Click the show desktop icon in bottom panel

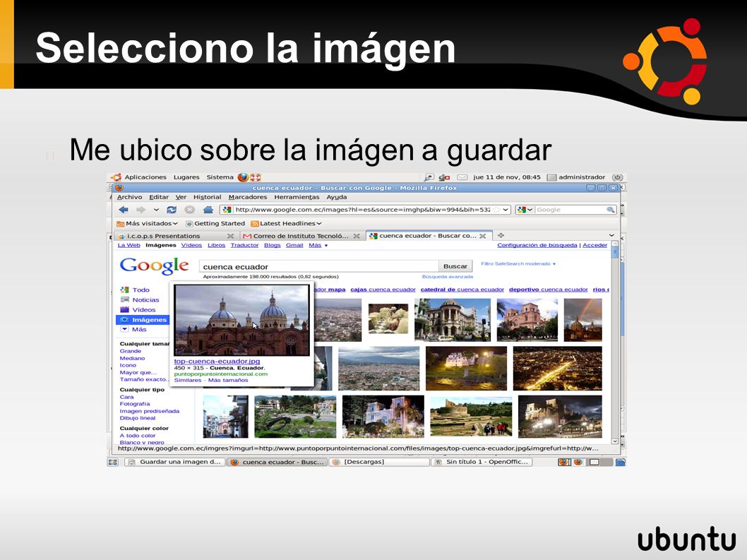click(x=113, y=462)
